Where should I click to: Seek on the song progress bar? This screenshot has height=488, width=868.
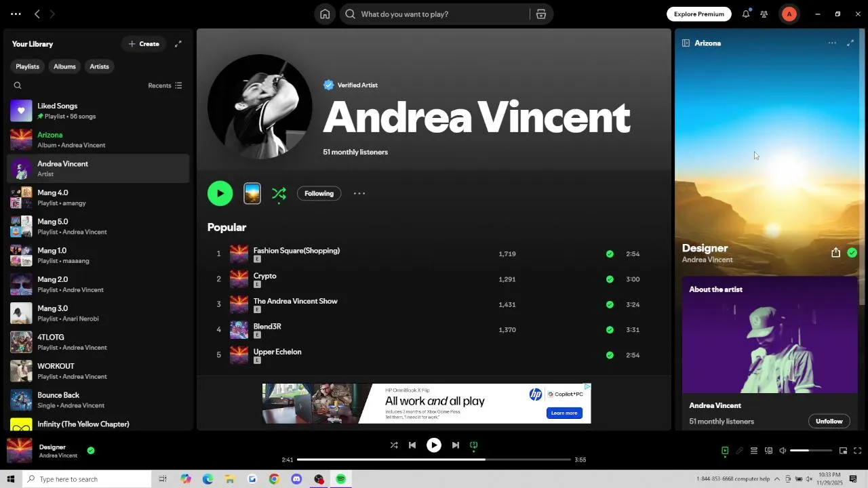point(434,460)
